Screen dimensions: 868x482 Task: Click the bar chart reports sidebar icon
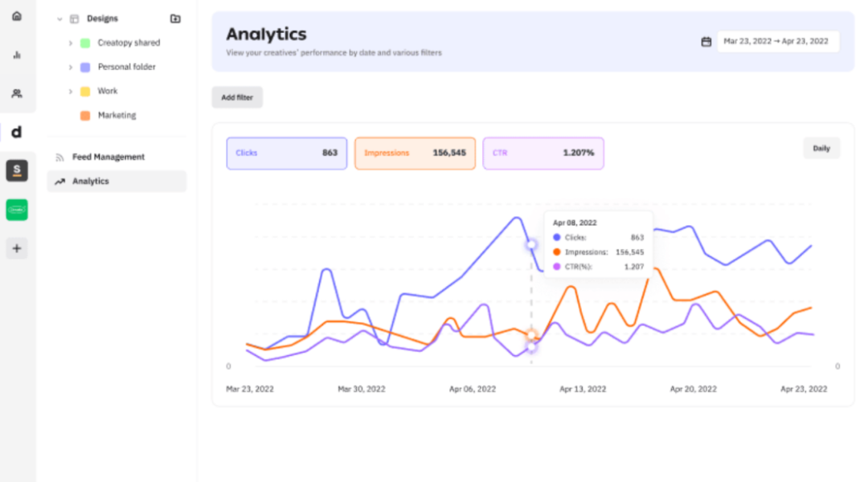pyautogui.click(x=17, y=55)
